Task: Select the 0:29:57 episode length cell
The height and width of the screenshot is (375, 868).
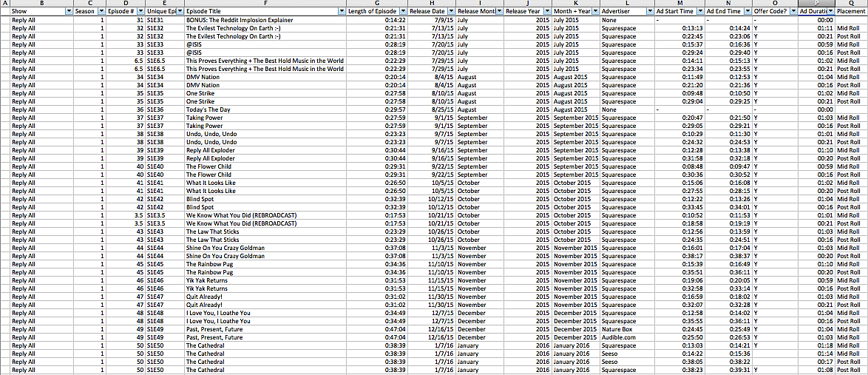Action: [x=377, y=109]
